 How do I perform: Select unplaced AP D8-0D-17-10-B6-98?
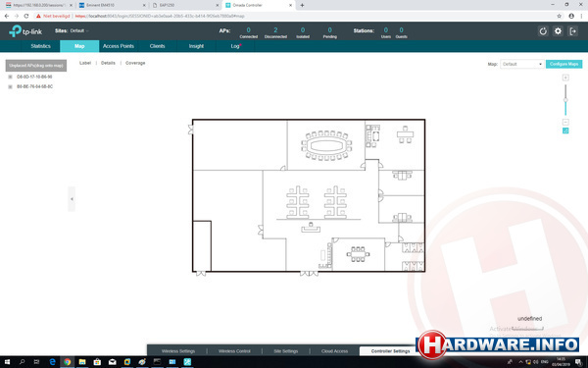pos(34,77)
